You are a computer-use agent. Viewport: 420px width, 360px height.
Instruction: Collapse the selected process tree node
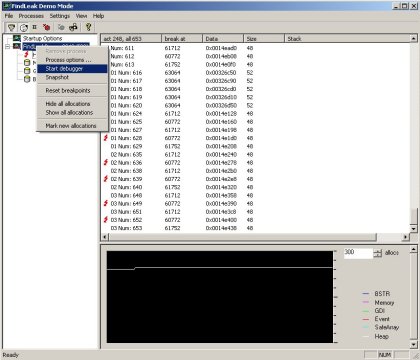(x=7, y=47)
